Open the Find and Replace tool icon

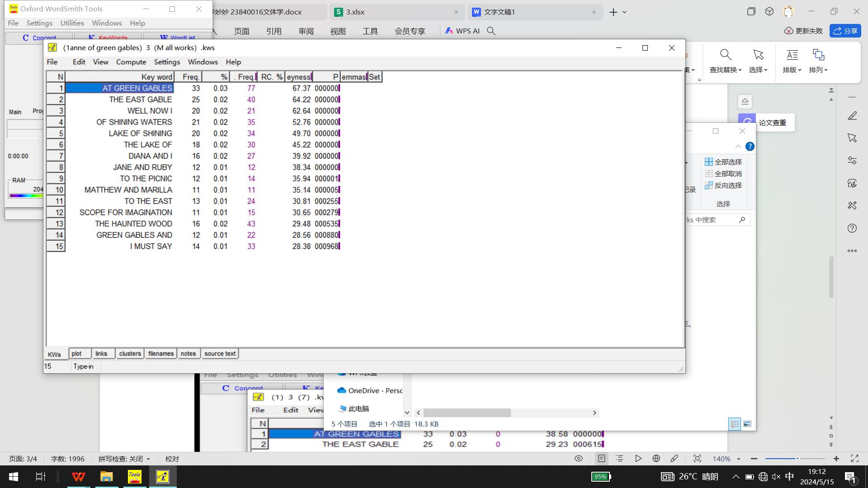[x=725, y=55]
